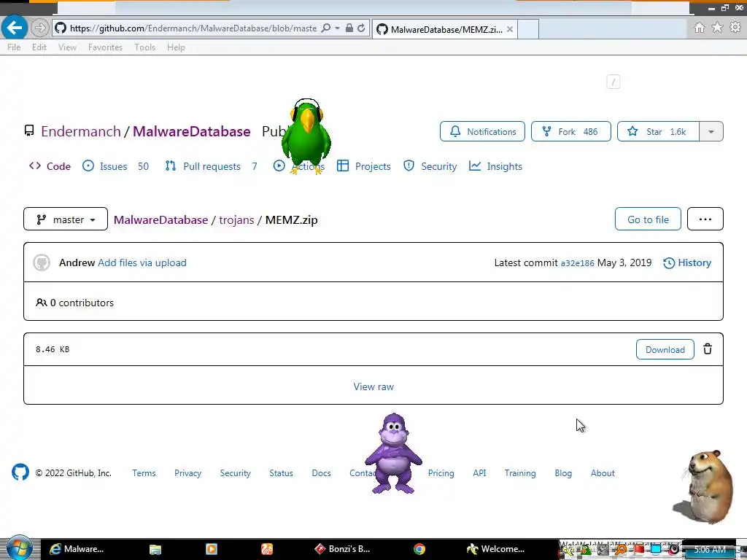Open the file explorer folder taskbar icon

(155, 549)
